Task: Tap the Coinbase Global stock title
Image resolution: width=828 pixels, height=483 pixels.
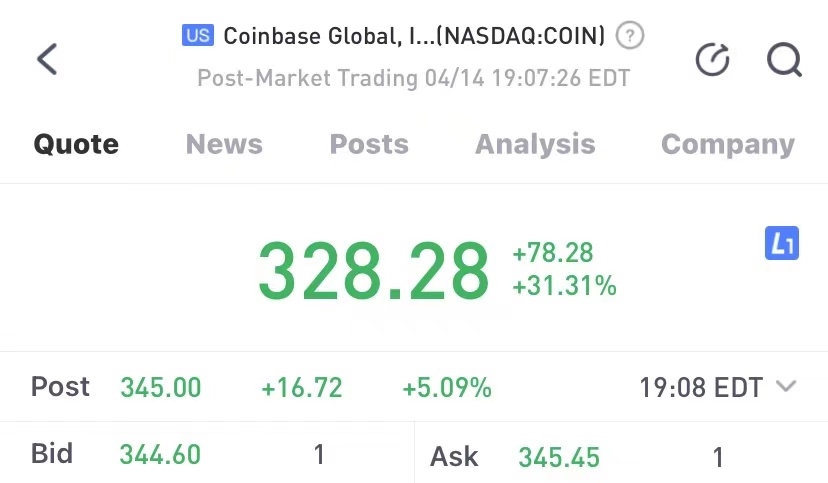Action: [x=414, y=37]
